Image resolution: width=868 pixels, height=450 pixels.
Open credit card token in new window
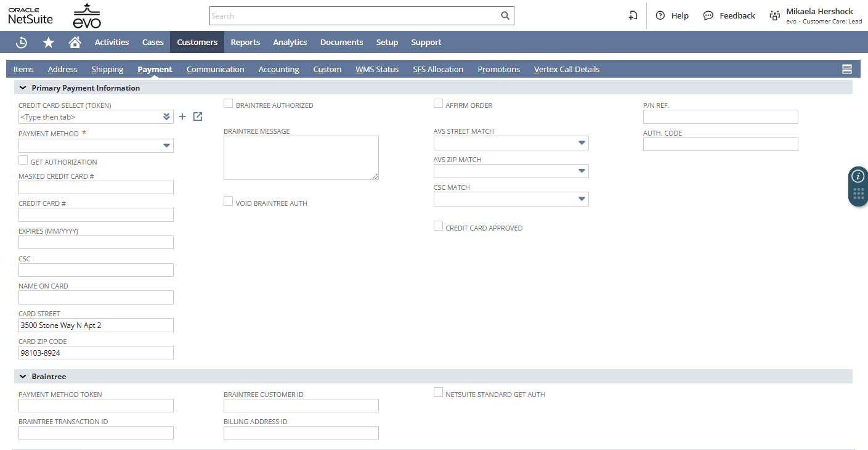coord(198,117)
